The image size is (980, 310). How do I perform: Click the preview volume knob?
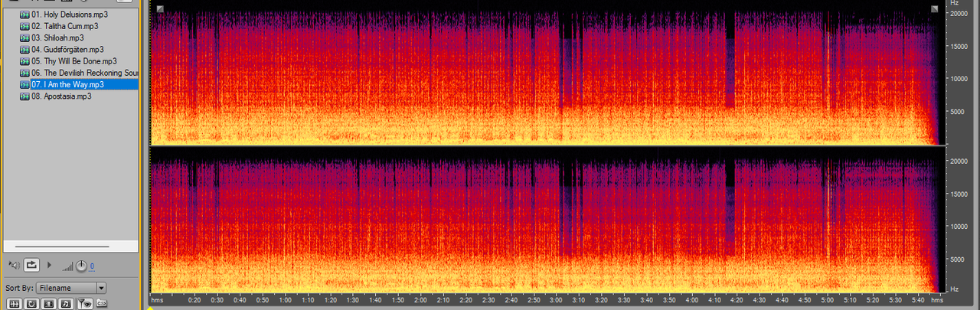click(81, 266)
